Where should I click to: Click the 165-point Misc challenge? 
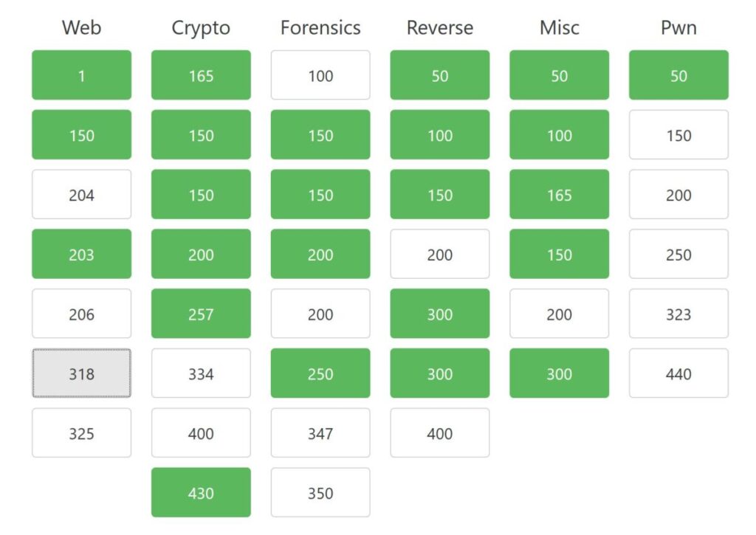559,194
